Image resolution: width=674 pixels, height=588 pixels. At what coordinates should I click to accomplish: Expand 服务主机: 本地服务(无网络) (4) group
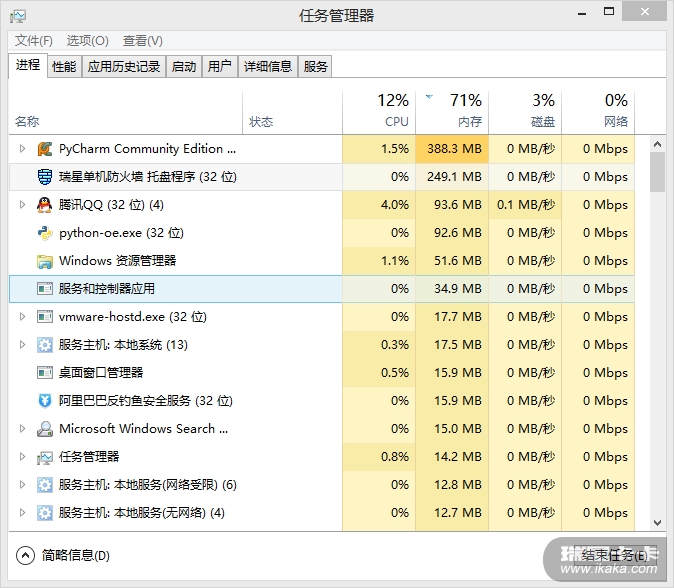click(22, 513)
